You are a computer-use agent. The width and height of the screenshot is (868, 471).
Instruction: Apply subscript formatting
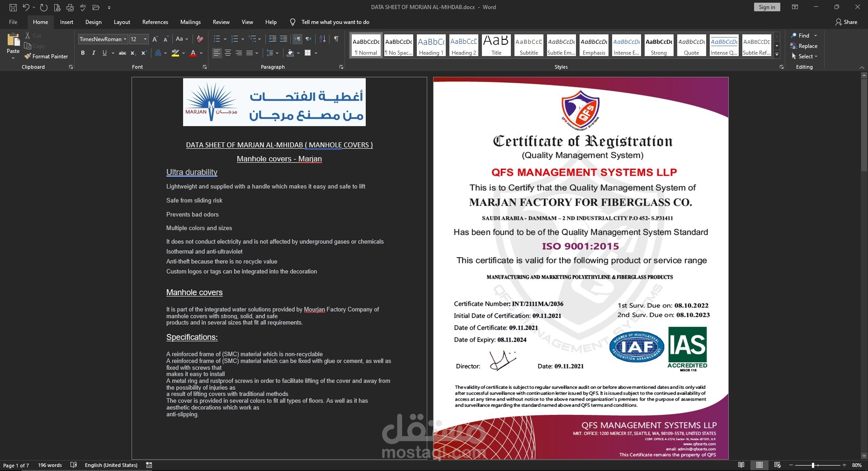133,53
